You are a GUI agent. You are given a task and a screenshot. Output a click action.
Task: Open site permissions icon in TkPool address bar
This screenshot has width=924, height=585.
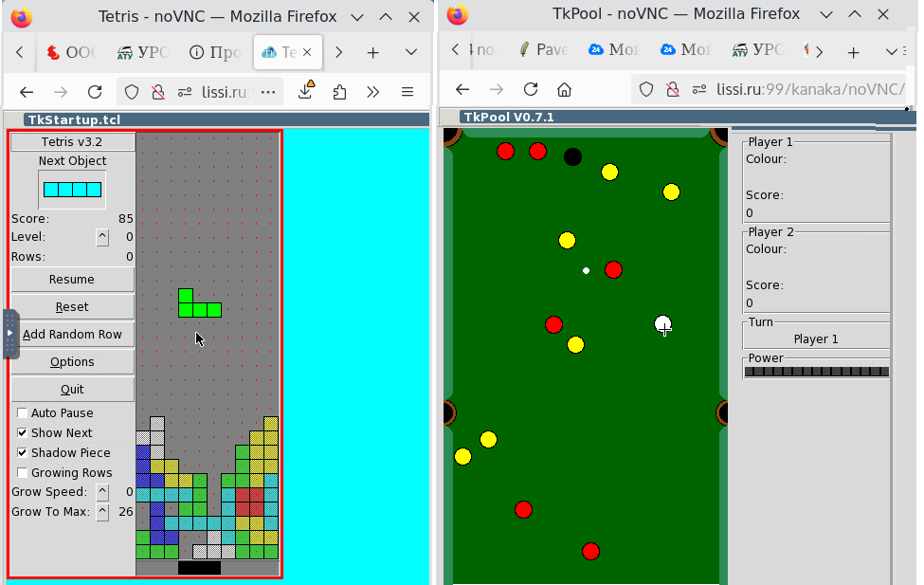[699, 89]
